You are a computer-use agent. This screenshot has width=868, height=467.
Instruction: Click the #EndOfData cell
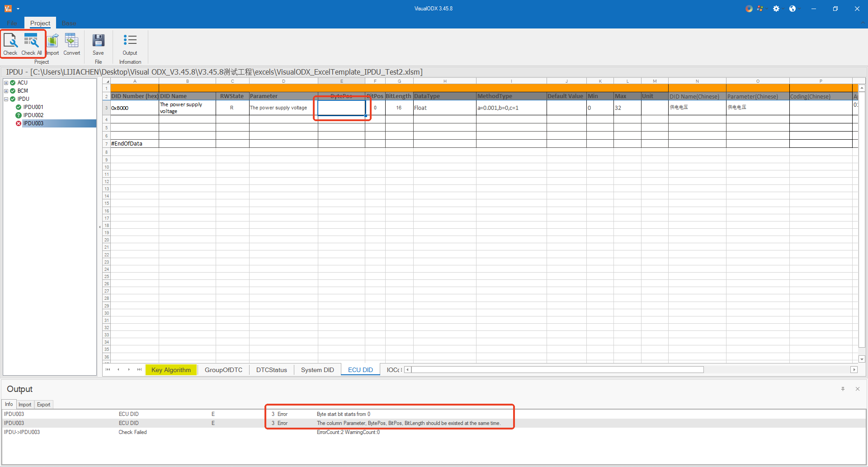click(x=135, y=143)
